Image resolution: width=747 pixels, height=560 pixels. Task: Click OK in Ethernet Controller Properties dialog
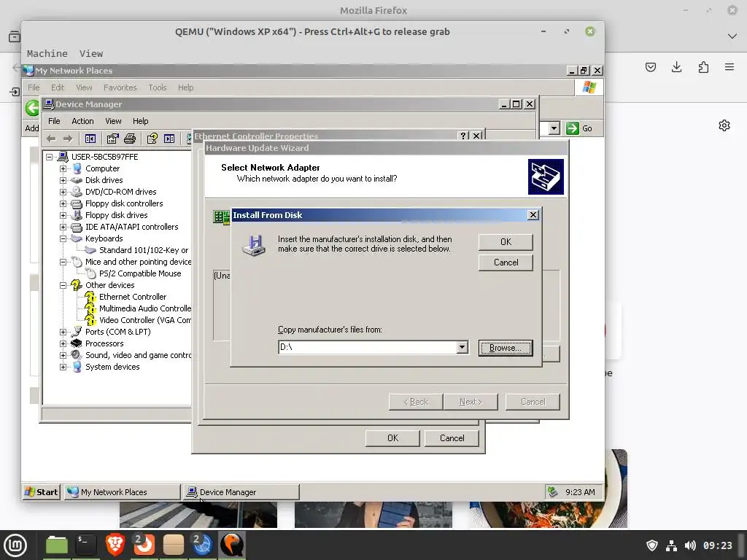pos(392,438)
